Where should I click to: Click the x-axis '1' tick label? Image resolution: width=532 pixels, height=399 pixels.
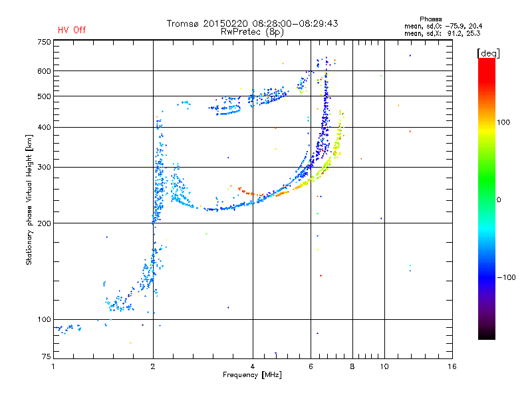[53, 366]
